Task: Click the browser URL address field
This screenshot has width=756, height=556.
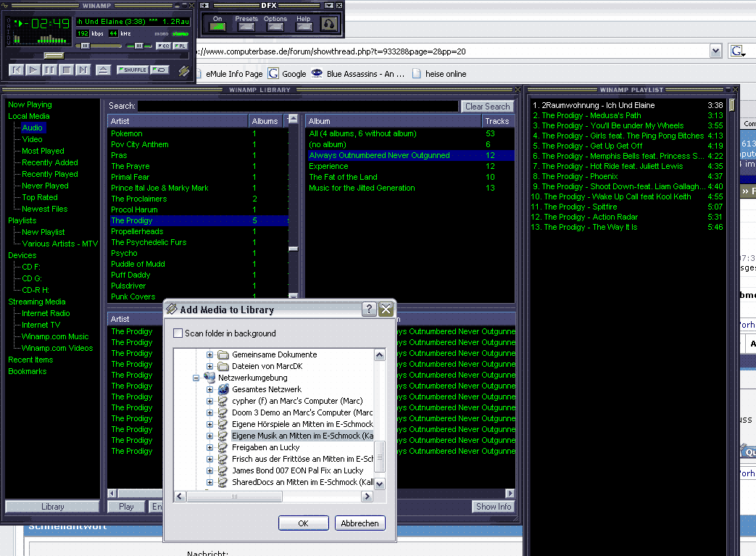Action: coord(452,51)
